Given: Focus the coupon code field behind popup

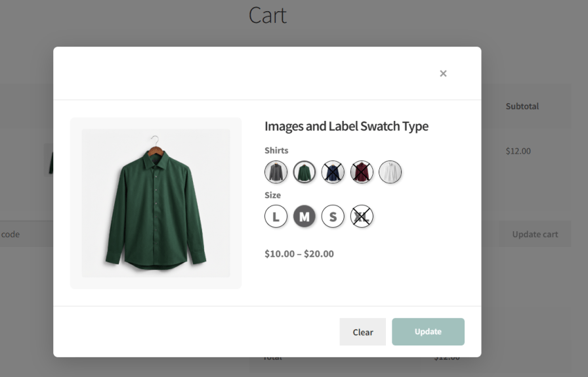Looking at the screenshot, I should (26, 234).
